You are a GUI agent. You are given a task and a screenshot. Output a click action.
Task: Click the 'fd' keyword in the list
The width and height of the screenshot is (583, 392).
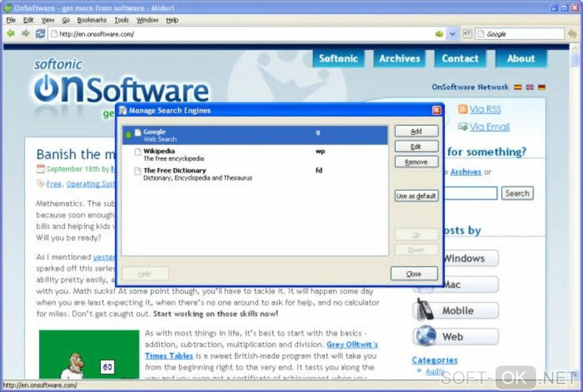(319, 170)
